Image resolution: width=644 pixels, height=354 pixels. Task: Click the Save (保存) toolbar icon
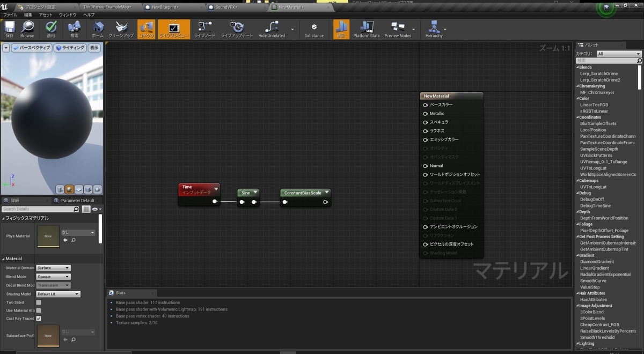(x=10, y=29)
